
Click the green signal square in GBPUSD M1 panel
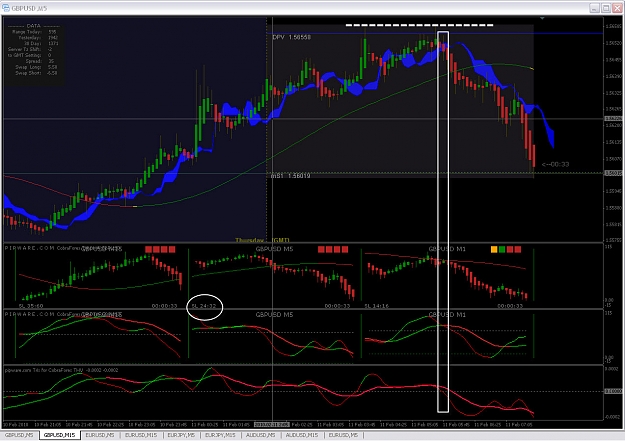click(502, 250)
